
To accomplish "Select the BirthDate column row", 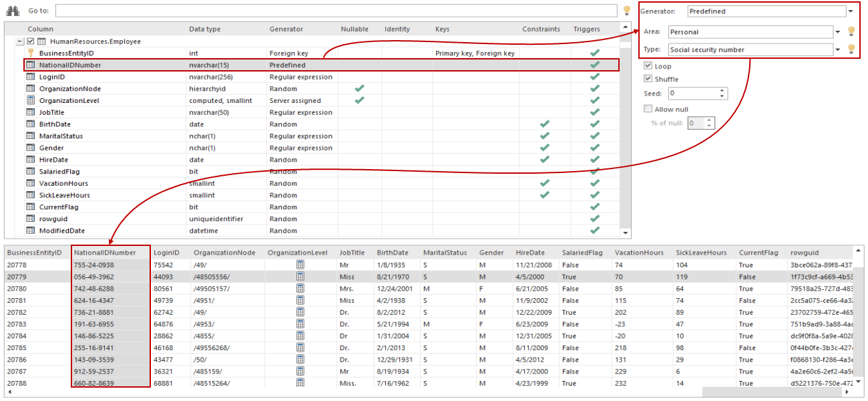I will pyautogui.click(x=321, y=124).
